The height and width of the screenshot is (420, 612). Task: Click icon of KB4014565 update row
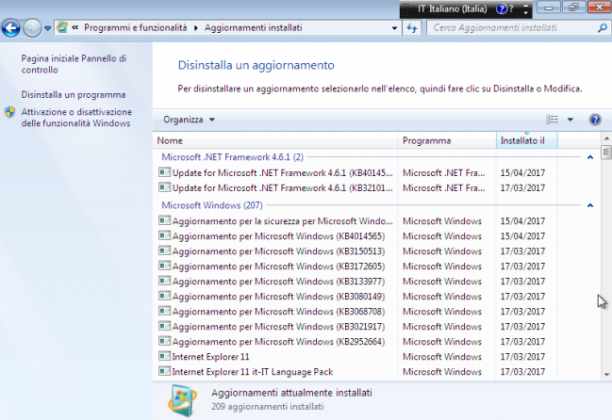point(164,235)
